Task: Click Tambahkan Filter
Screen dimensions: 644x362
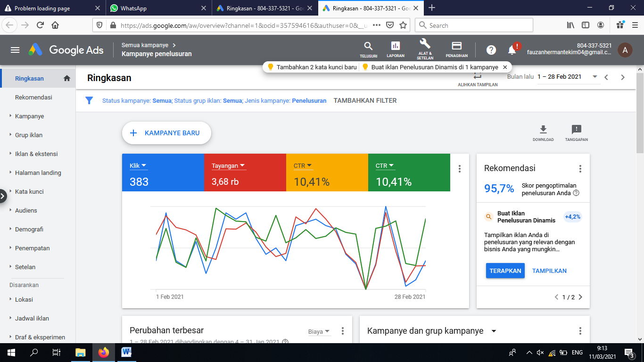Action: (x=365, y=100)
